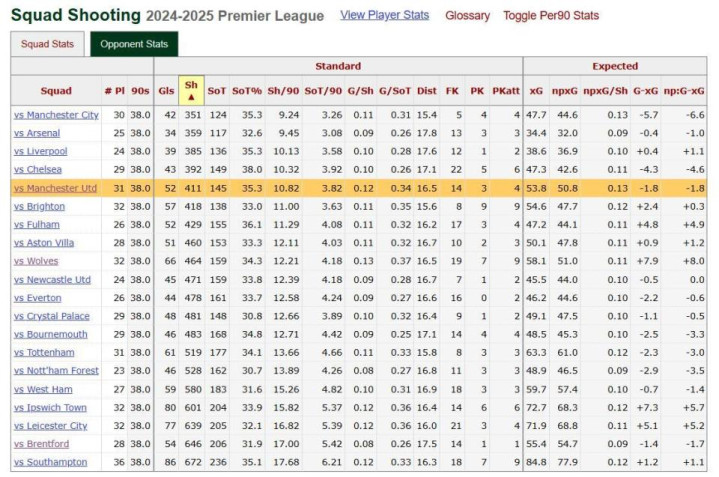The width and height of the screenshot is (719, 477).
Task: Open the vs Ipswich Town link
Action: 50,407
